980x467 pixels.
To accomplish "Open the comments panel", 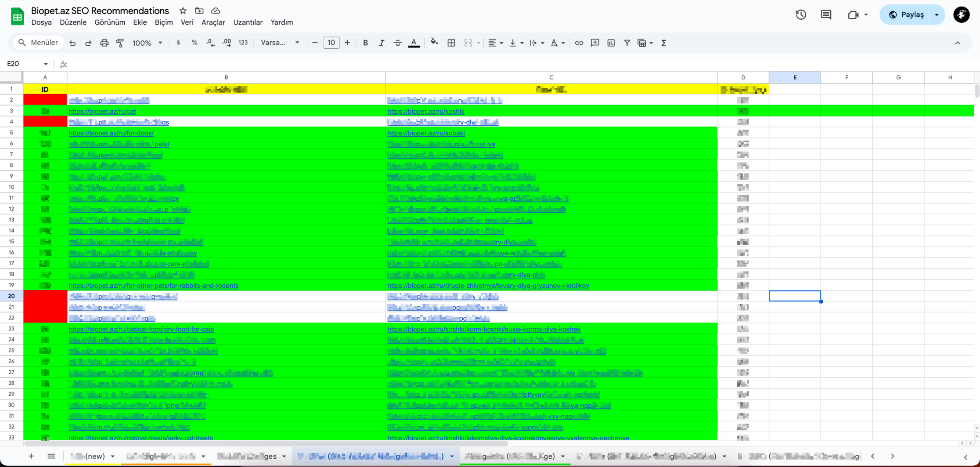I will [x=826, y=14].
